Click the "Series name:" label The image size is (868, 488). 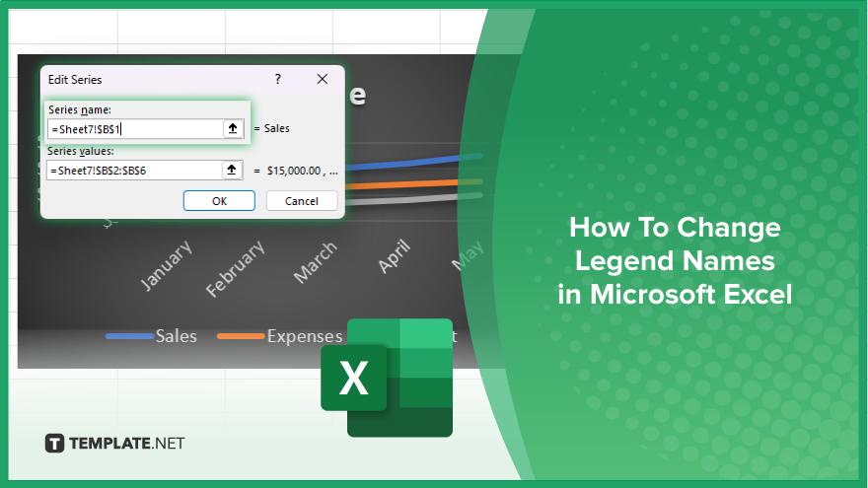point(80,109)
